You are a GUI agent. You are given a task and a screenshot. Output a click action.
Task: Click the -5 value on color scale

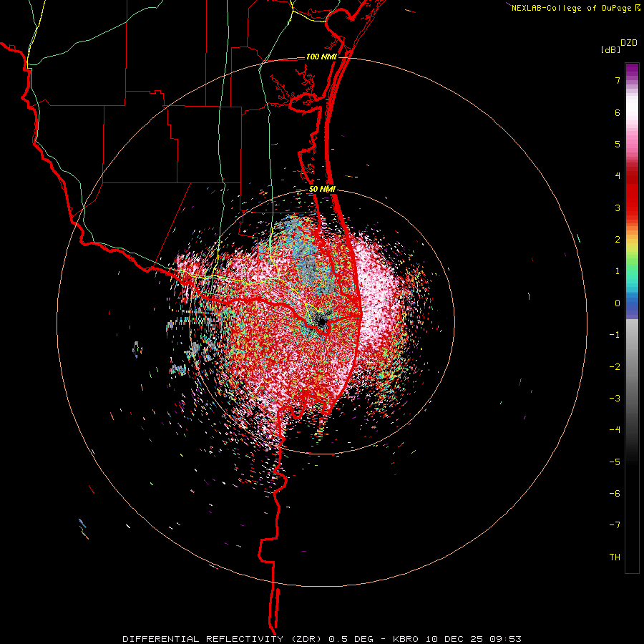pos(615,462)
